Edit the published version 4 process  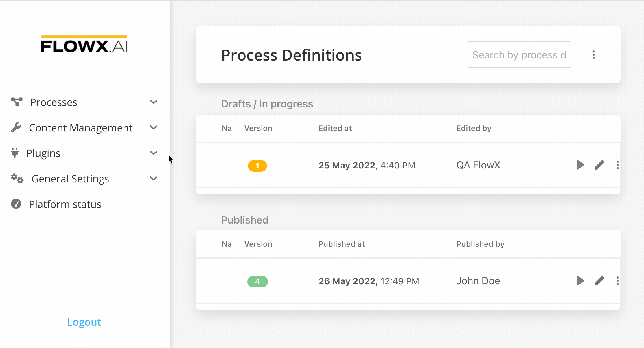(x=599, y=281)
